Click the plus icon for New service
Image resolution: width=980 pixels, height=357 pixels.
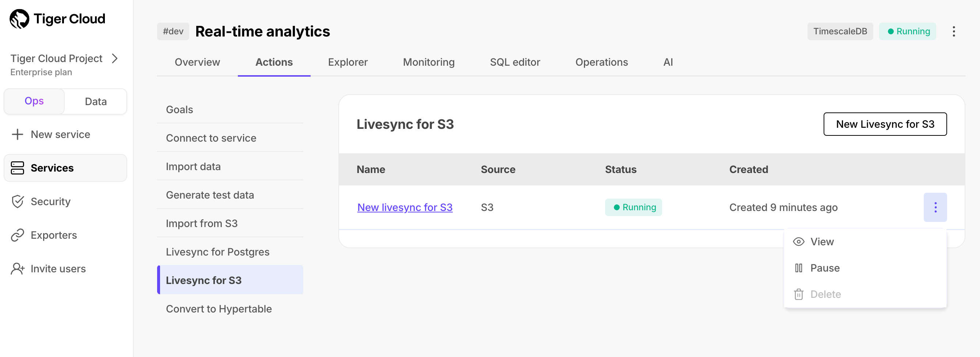tap(18, 134)
